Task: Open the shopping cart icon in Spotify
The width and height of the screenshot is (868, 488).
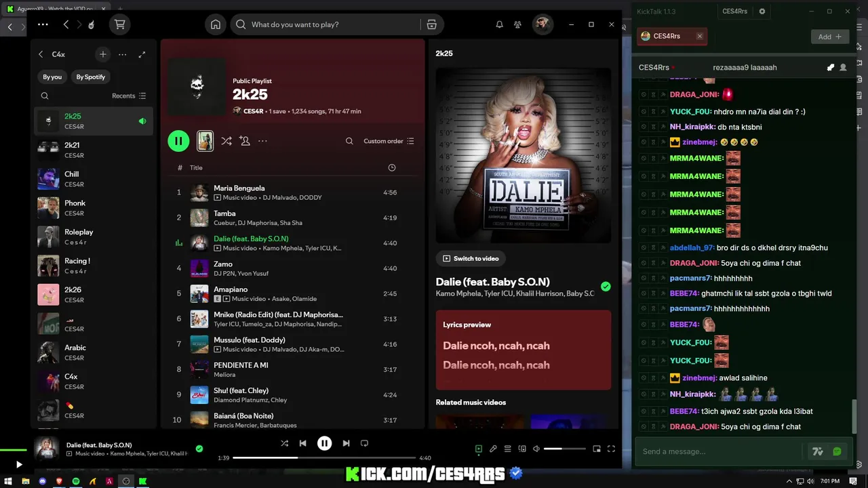Action: click(x=120, y=24)
